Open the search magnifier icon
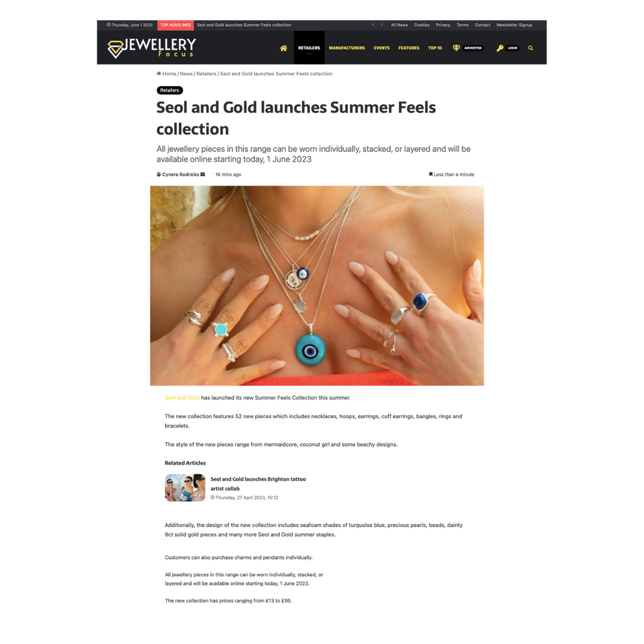644x644 pixels. pos(530,48)
